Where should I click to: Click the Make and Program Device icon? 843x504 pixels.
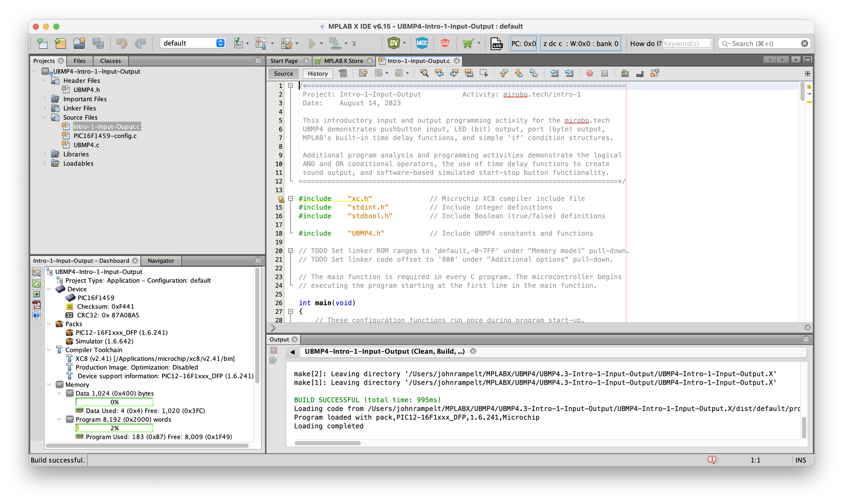pyautogui.click(x=335, y=43)
